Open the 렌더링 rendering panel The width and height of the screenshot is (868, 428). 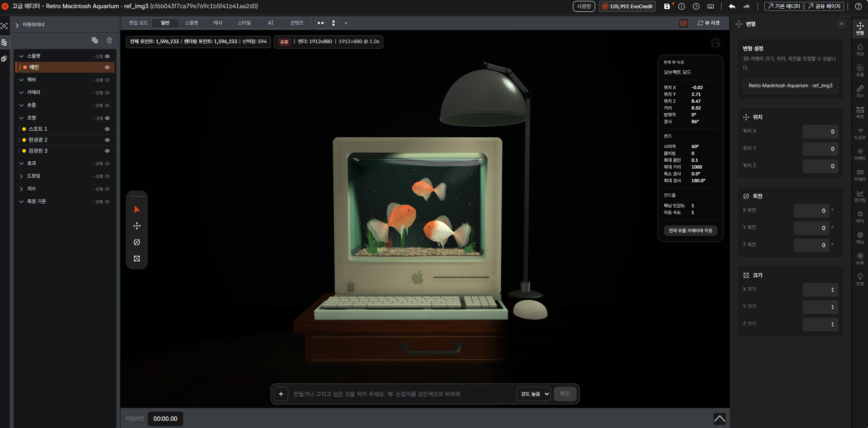click(860, 196)
